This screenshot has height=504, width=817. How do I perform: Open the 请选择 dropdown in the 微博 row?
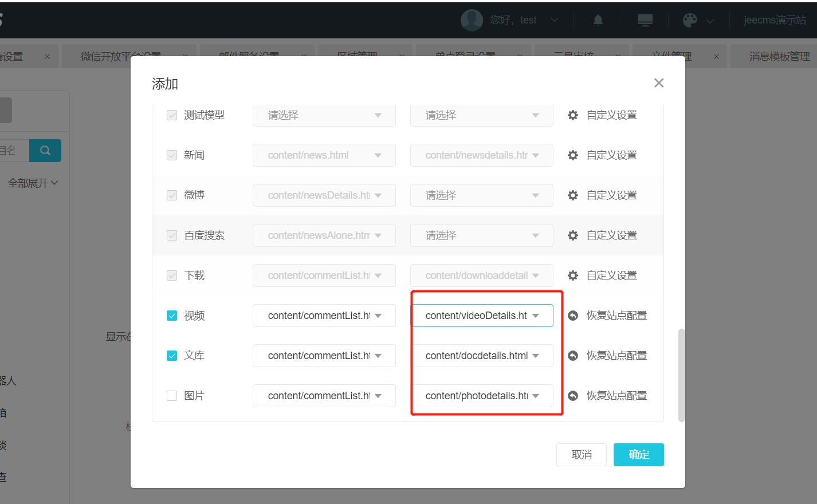coord(482,195)
